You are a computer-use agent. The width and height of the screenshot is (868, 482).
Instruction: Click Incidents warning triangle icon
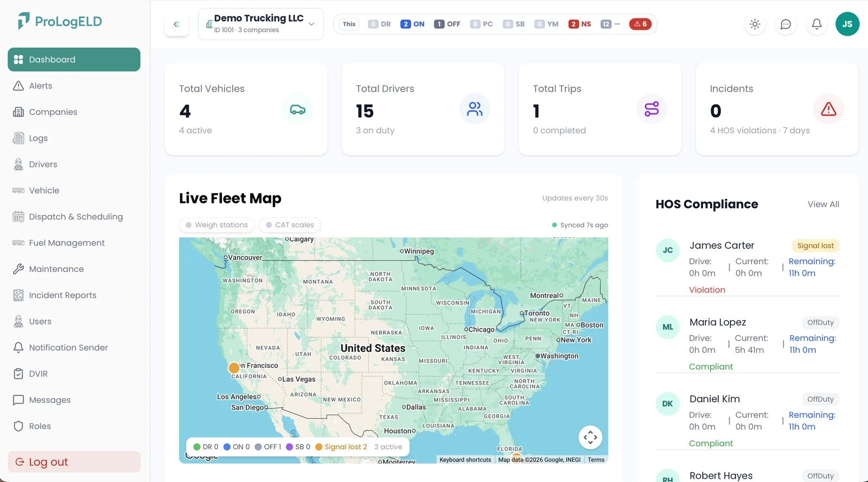point(828,109)
